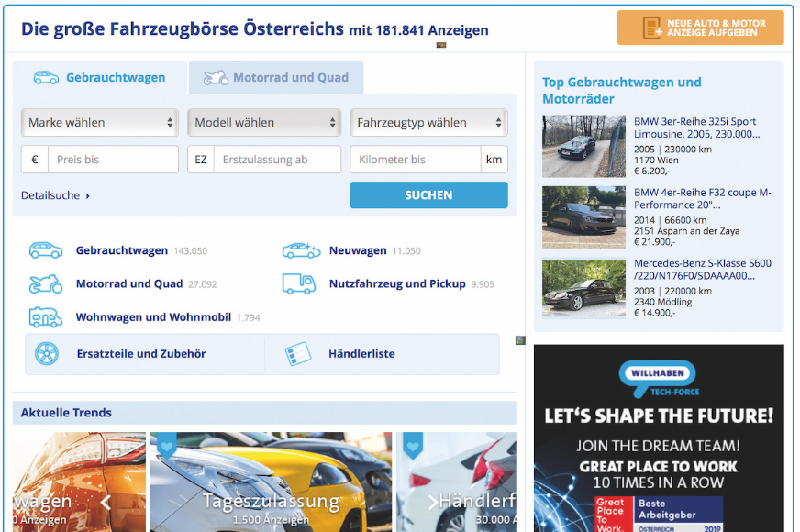The image size is (800, 532).
Task: Open the BMW 4er-Reihe F32 coupe listing
Action: click(703, 198)
